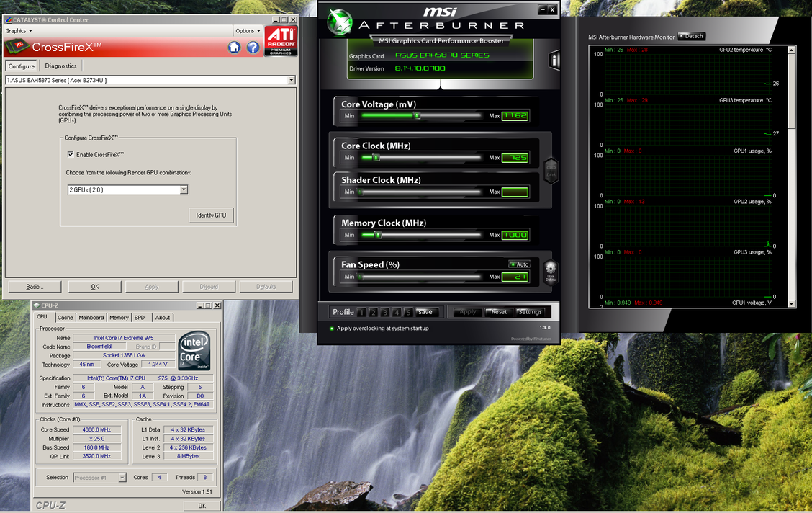Switch to the Diagnostics tab

point(60,66)
